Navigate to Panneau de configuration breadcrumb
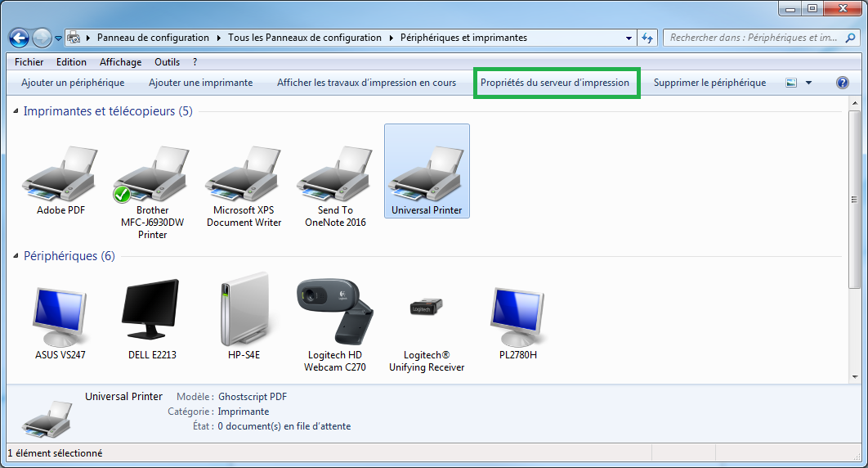 [154, 38]
